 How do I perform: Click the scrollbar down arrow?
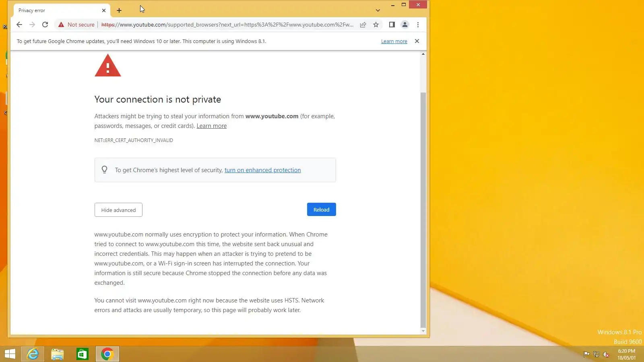[x=423, y=331]
